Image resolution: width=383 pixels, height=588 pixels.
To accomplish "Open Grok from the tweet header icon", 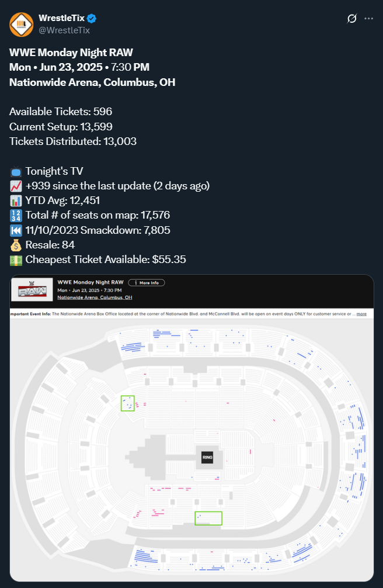I will 351,19.
